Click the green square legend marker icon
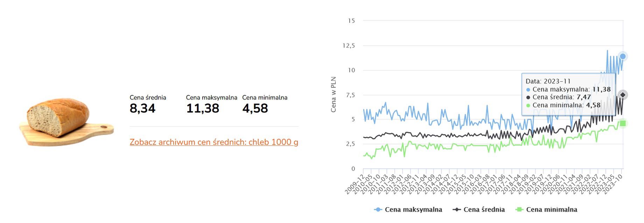 pos(519,210)
